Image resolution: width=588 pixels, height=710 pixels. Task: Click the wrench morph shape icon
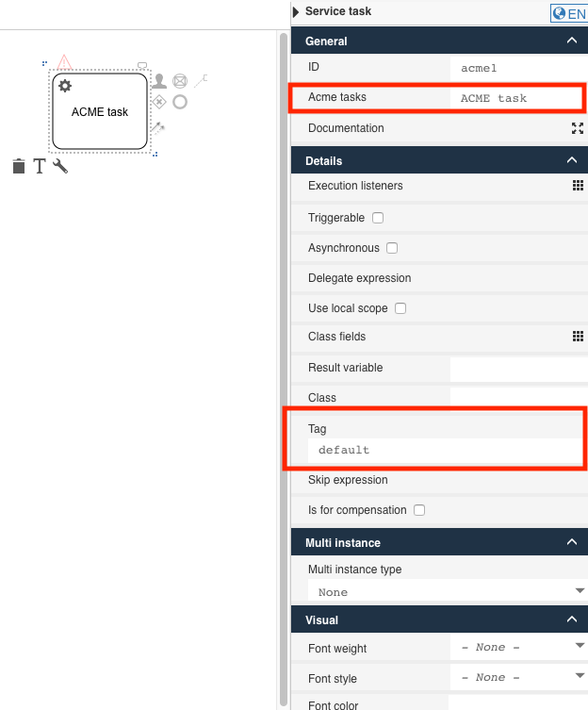60,167
